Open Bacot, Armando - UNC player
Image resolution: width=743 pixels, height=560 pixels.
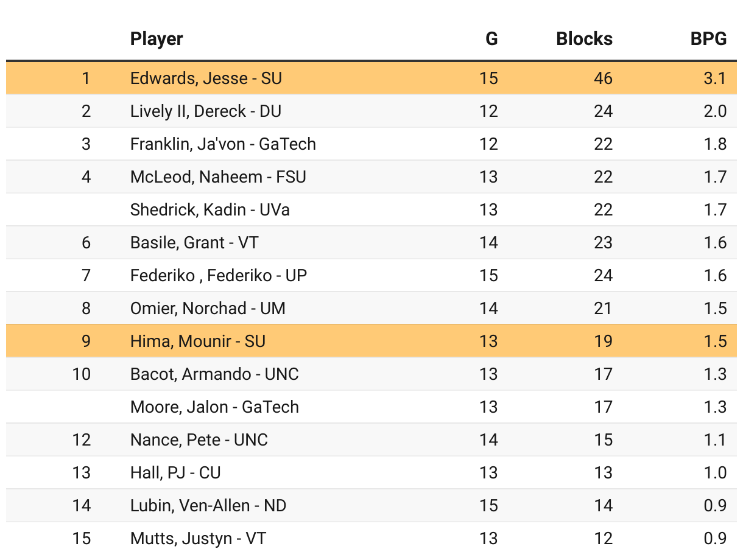[214, 374]
